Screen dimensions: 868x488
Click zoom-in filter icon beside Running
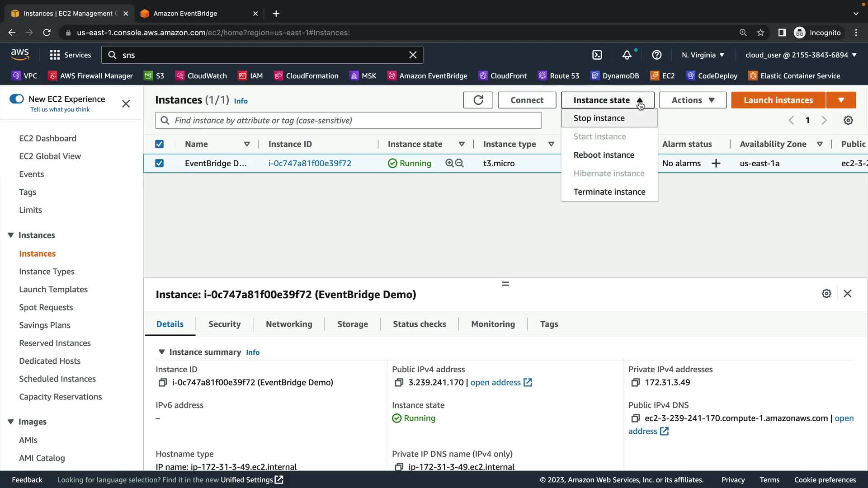tap(449, 164)
